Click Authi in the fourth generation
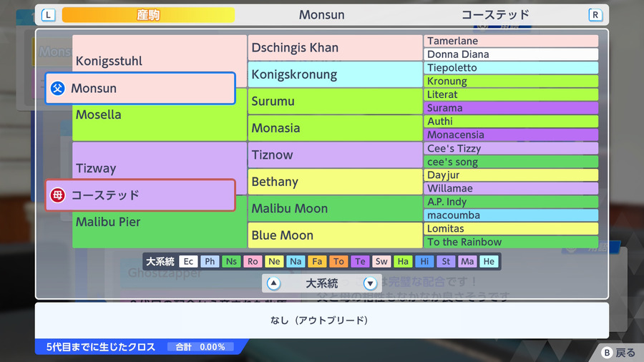This screenshot has width=644, height=362. tap(511, 122)
